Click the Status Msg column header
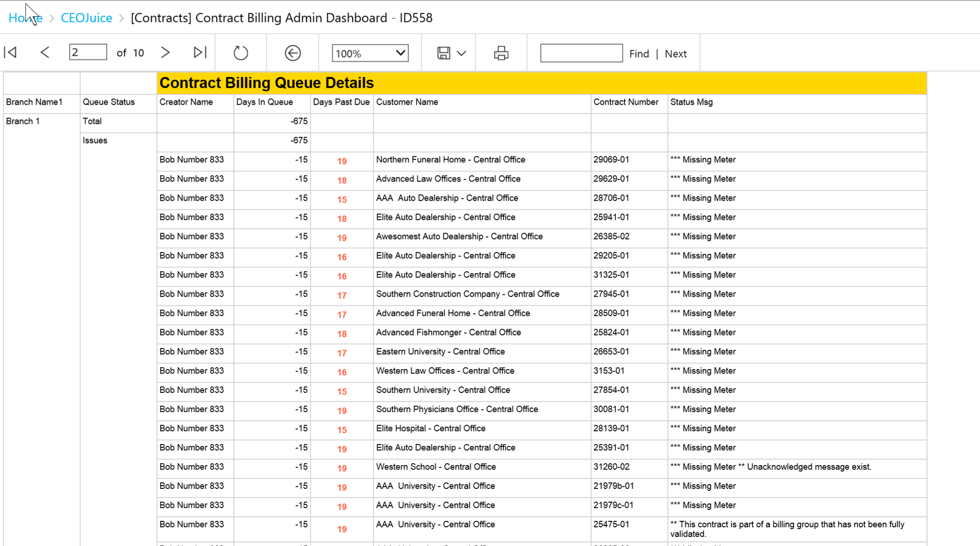 tap(691, 102)
